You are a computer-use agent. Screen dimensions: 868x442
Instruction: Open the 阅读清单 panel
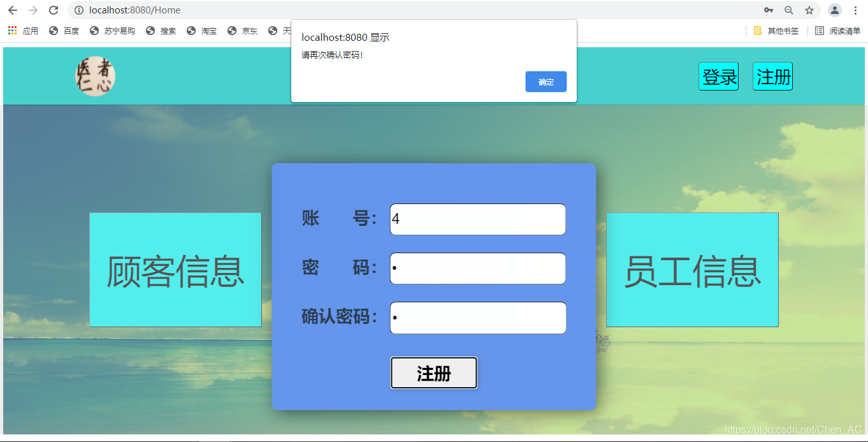coord(835,30)
